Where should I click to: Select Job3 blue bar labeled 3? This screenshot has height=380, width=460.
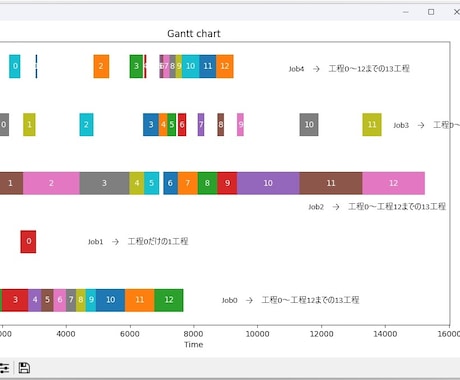click(x=151, y=125)
